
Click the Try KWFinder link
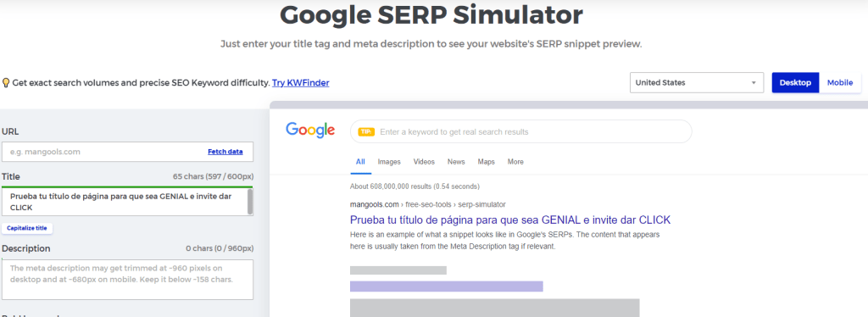click(301, 83)
